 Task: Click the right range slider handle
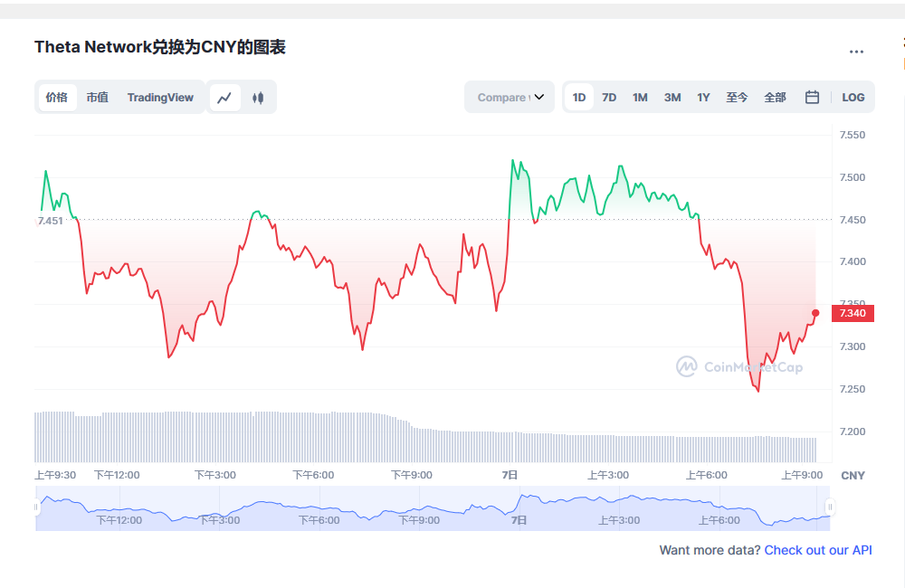point(830,507)
